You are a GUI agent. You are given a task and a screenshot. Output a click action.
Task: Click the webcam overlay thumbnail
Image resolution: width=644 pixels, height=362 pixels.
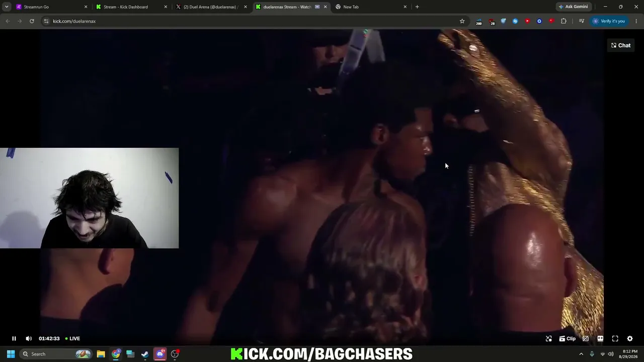90,198
